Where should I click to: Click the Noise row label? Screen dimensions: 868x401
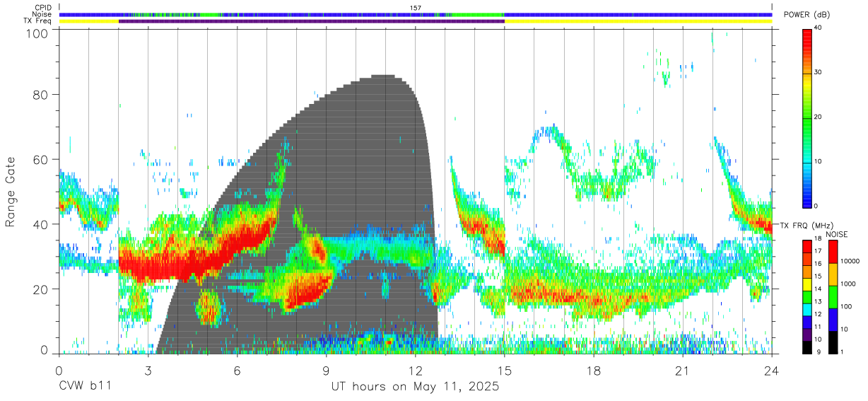click(42, 14)
